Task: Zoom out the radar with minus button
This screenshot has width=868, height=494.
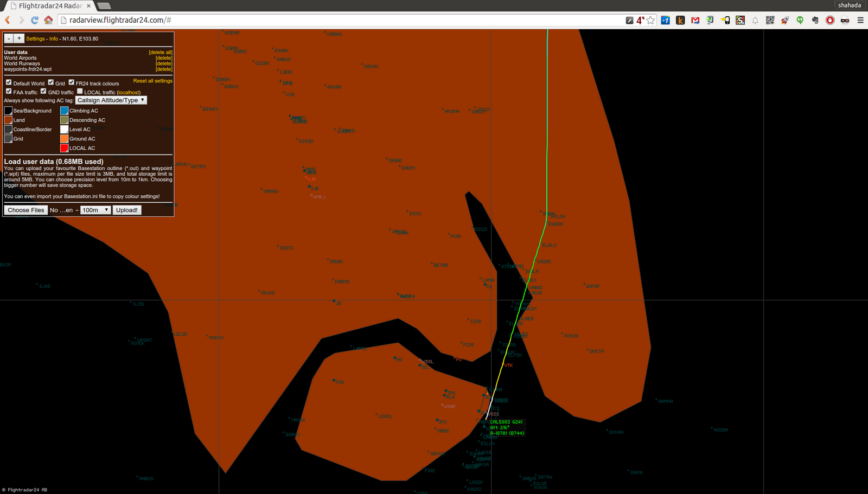Action: [x=9, y=39]
